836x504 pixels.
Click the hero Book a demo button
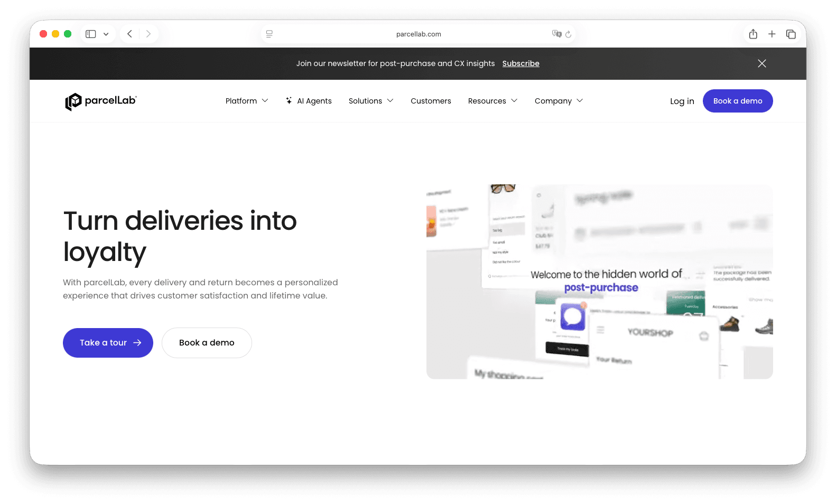coord(207,343)
